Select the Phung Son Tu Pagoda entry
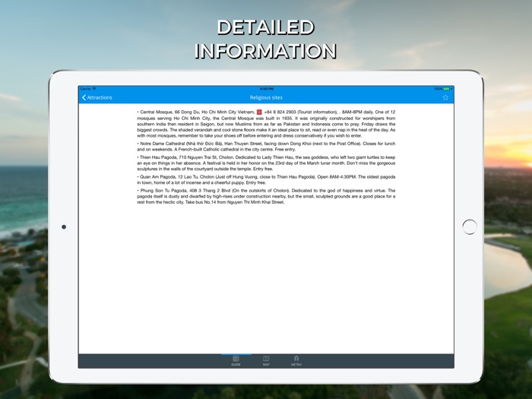This screenshot has width=532, height=399. (266, 196)
